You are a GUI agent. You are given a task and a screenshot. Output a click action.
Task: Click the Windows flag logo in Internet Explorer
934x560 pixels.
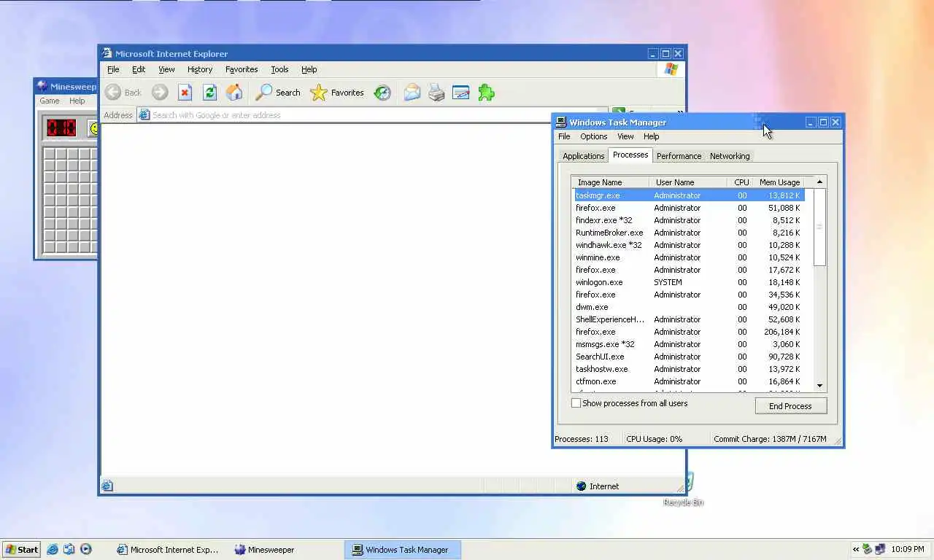[x=671, y=69]
